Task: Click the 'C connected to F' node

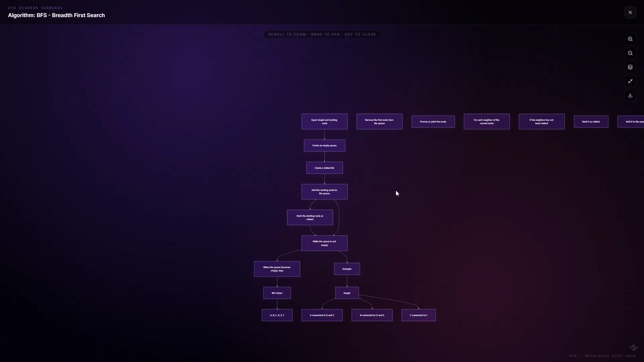Action: click(418, 315)
